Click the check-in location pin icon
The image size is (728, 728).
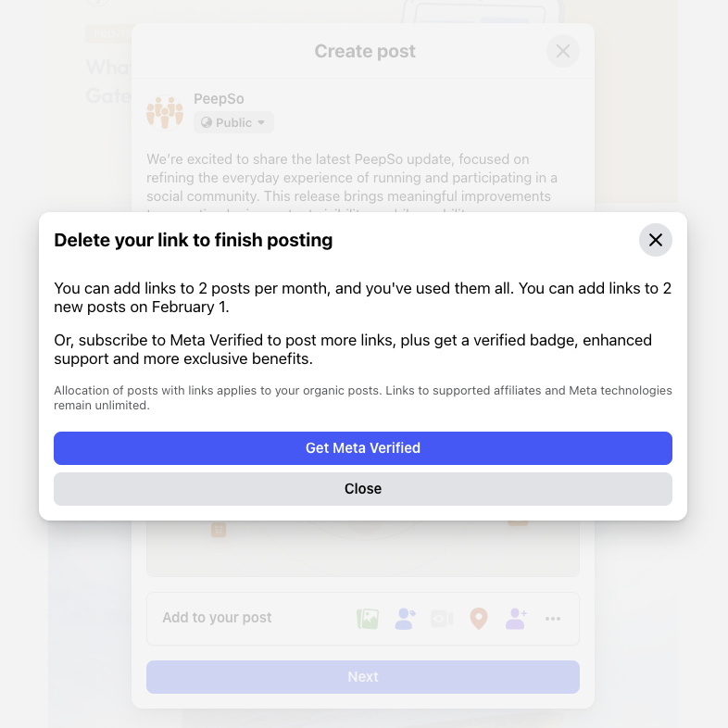478,619
